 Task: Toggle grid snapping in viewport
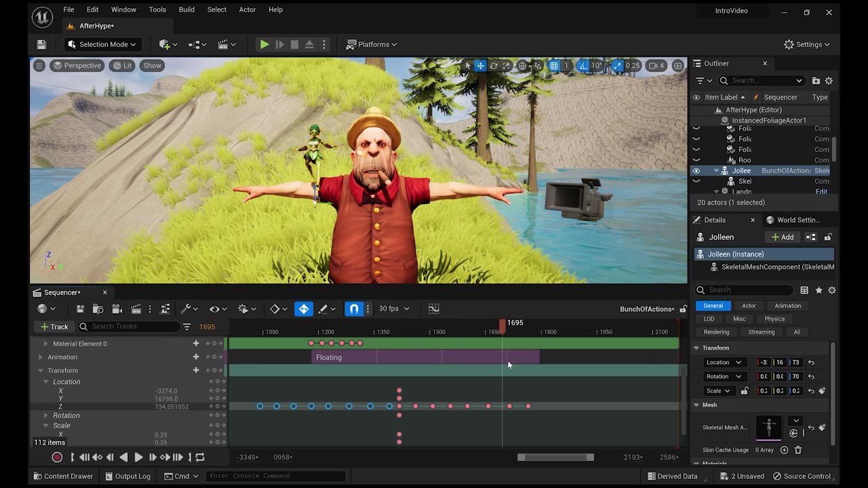(x=554, y=66)
